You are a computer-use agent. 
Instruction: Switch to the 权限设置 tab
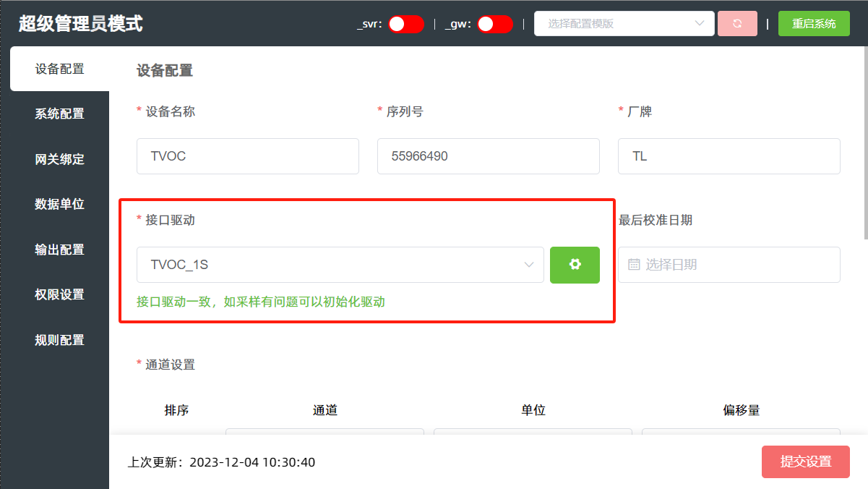[x=58, y=294]
